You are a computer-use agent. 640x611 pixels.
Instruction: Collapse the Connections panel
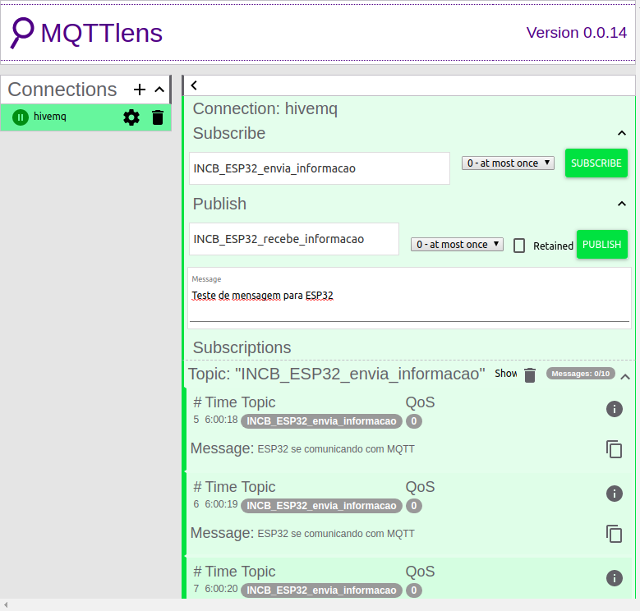pos(160,89)
